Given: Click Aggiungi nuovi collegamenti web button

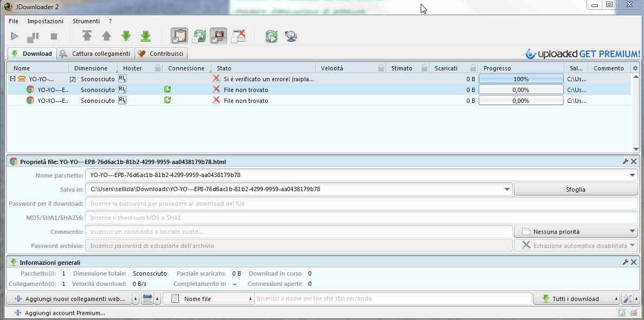Looking at the screenshot, I should 70,299.
